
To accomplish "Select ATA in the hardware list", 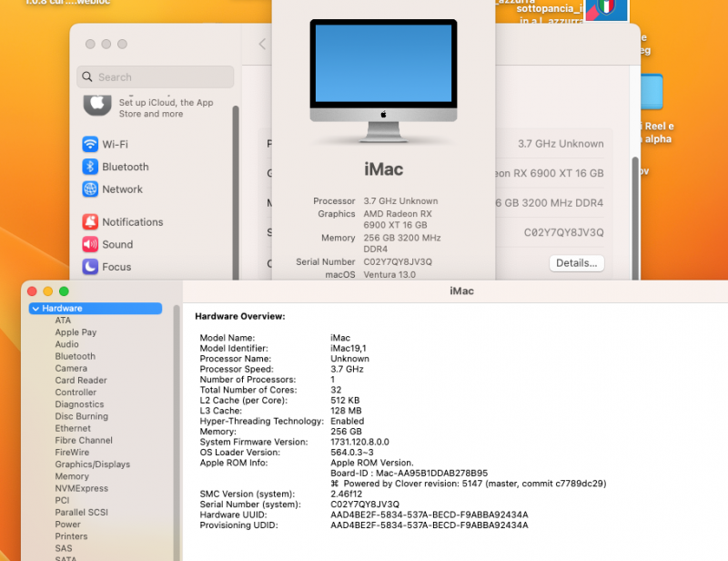I will point(63,321).
